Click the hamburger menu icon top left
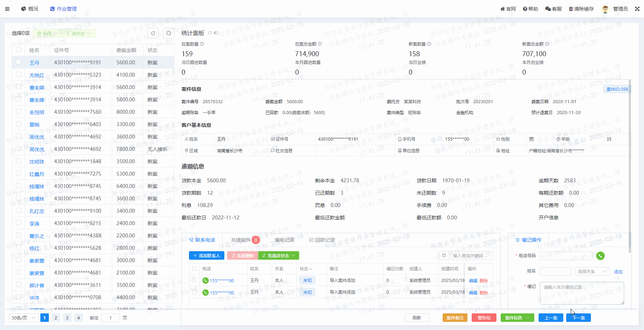This screenshot has height=330, width=644. (7, 8)
